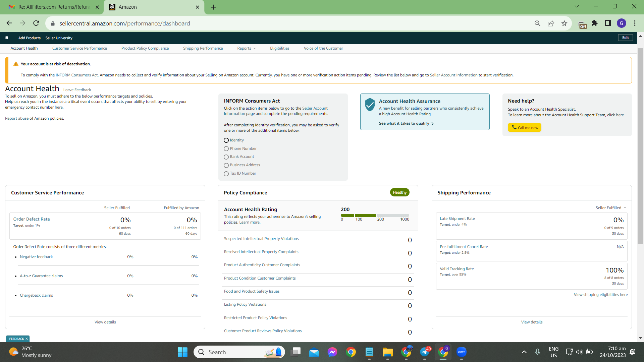Viewport: 644px width, 362px height.
Task: Click the Account Health Assurance shield icon
Action: pyautogui.click(x=370, y=105)
